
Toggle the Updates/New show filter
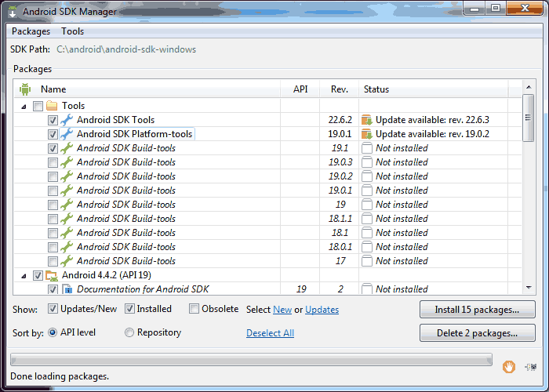point(53,309)
